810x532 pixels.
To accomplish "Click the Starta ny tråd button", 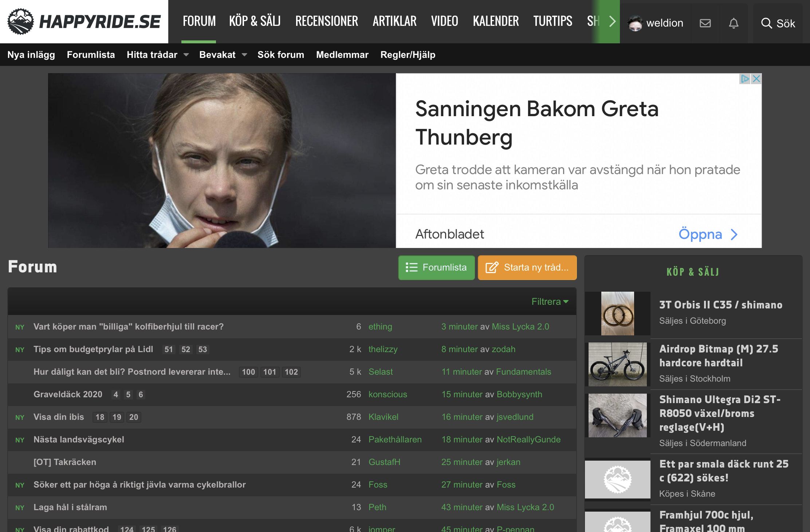I will (x=527, y=268).
